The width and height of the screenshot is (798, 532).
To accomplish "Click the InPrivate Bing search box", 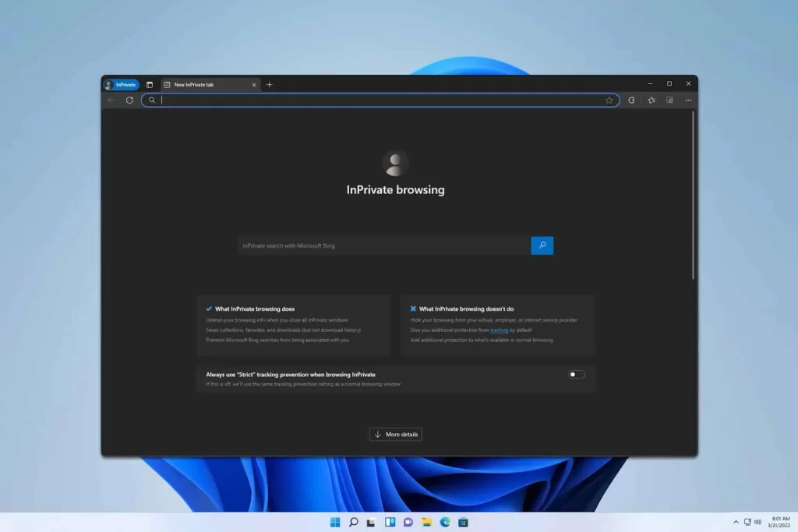I will [x=382, y=245].
